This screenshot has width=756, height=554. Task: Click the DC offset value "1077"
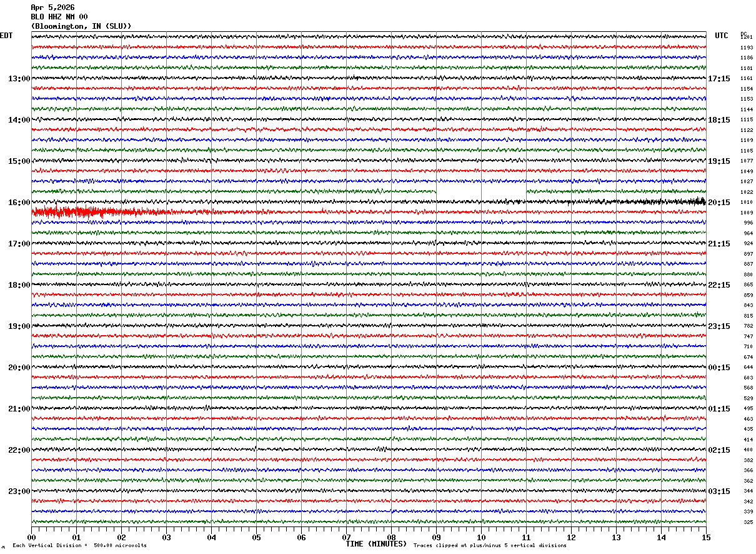747,161
